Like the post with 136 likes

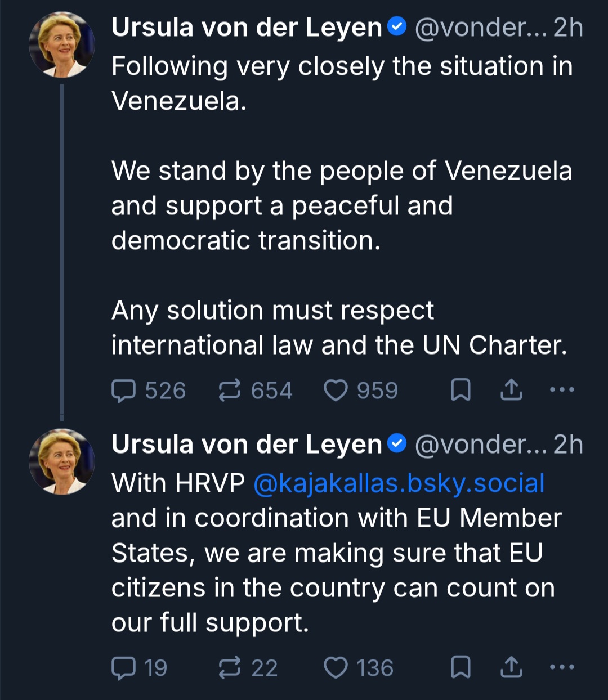[x=336, y=668]
